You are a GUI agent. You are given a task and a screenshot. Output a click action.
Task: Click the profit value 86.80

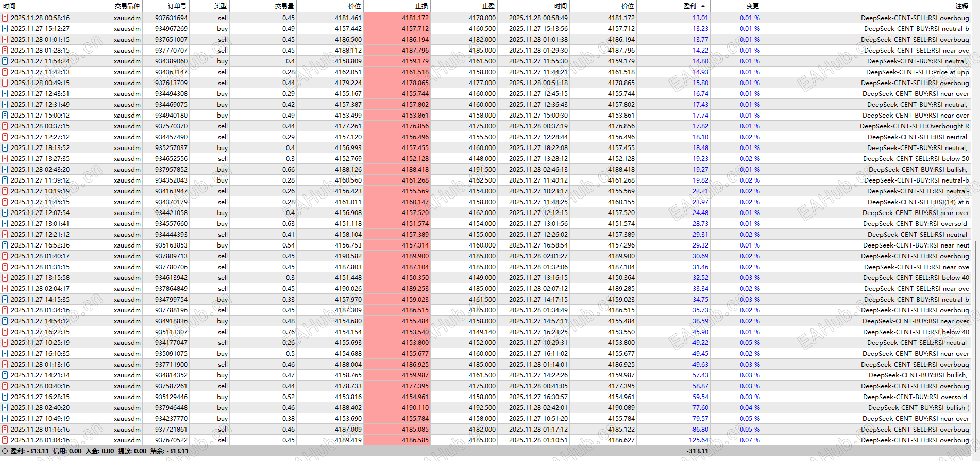[x=700, y=429]
